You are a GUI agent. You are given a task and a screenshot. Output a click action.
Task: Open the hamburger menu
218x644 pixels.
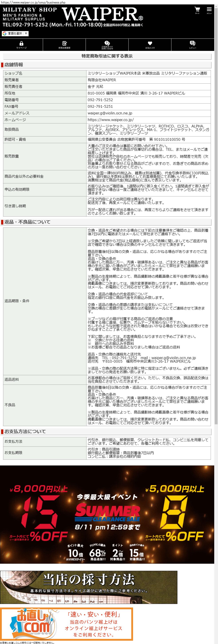point(209,10)
